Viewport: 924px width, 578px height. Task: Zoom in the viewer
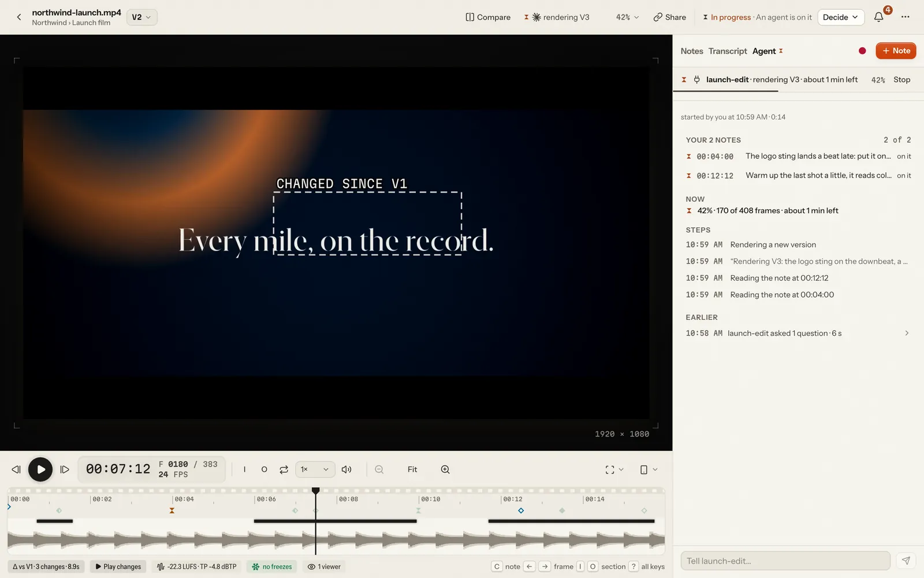pyautogui.click(x=445, y=469)
